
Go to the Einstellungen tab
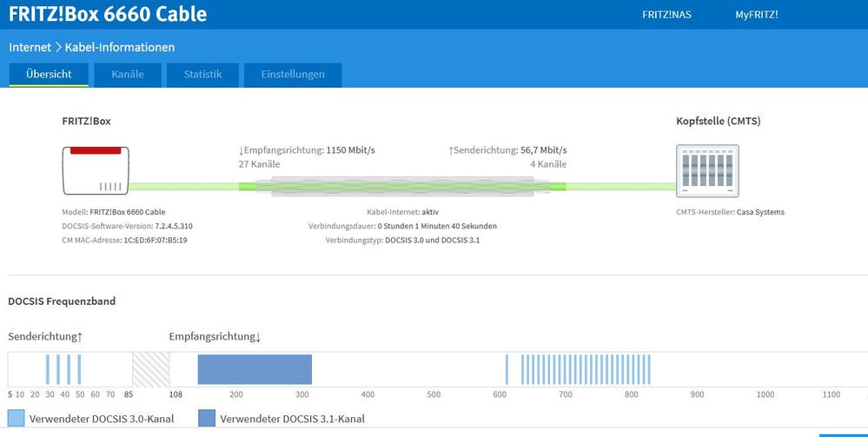pos(293,75)
